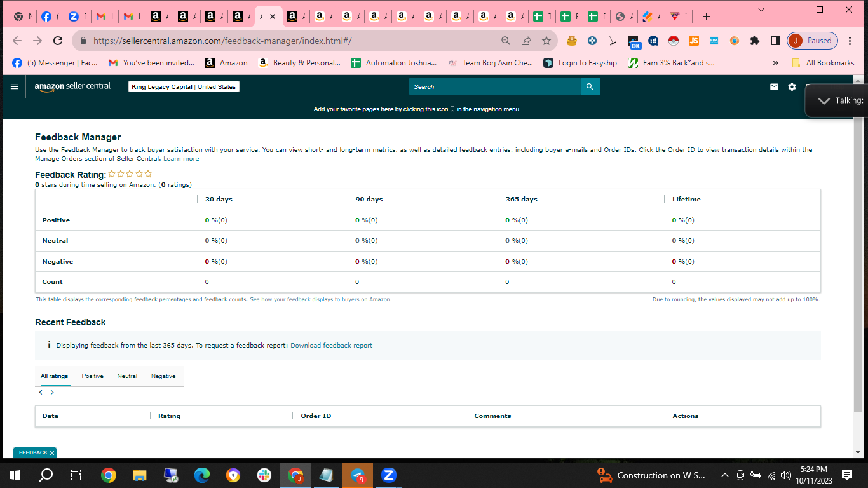Open Zoom from the taskbar
Image resolution: width=868 pixels, height=488 pixels.
[389, 475]
